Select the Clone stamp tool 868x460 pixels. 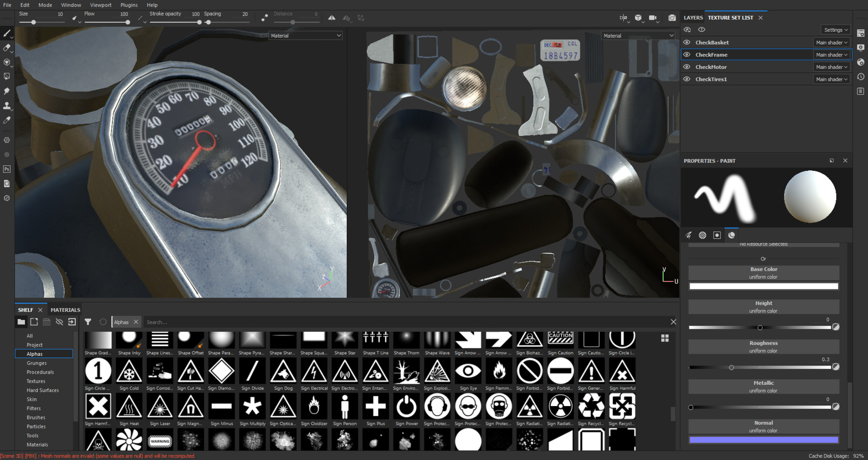7,106
